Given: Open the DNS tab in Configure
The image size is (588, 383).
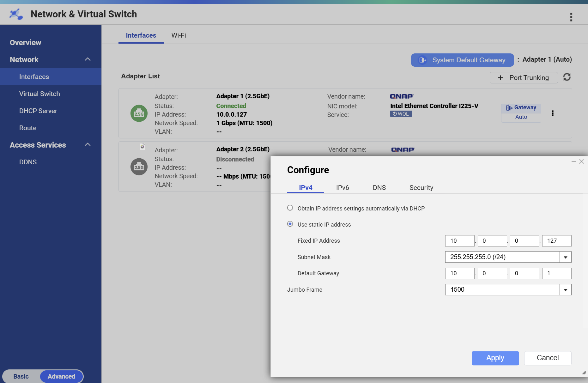Looking at the screenshot, I should [379, 188].
